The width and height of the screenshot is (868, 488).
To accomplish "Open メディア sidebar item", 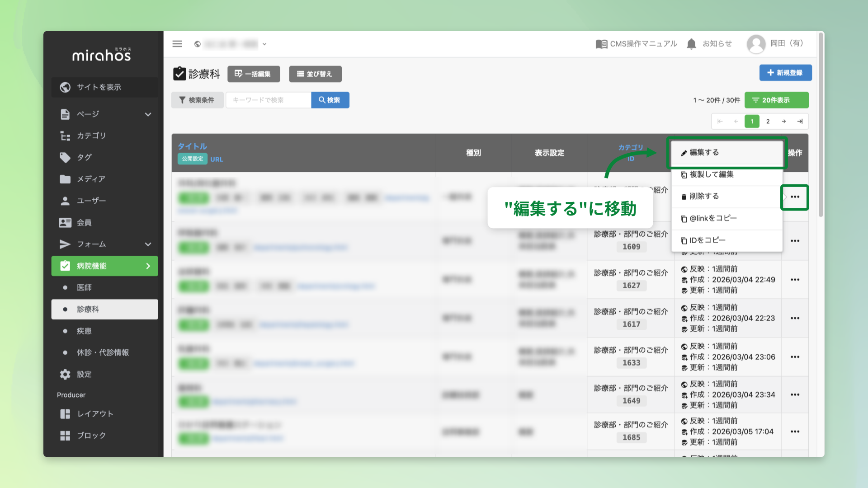I will point(105,179).
